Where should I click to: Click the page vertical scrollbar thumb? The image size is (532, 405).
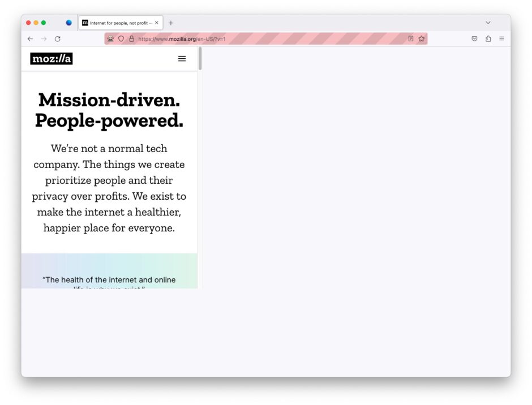pos(200,58)
